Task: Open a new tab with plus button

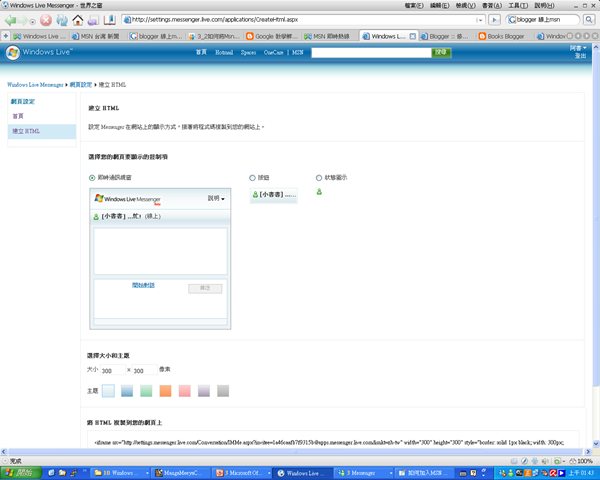Action: coord(6,36)
